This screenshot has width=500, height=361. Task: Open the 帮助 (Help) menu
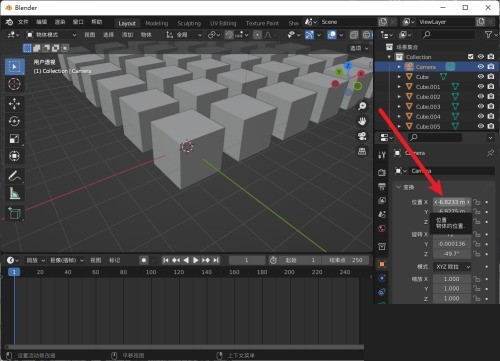tap(97, 22)
